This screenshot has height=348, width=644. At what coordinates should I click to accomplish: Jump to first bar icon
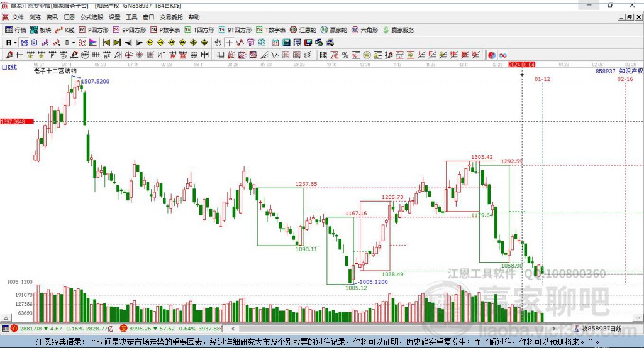(106, 43)
